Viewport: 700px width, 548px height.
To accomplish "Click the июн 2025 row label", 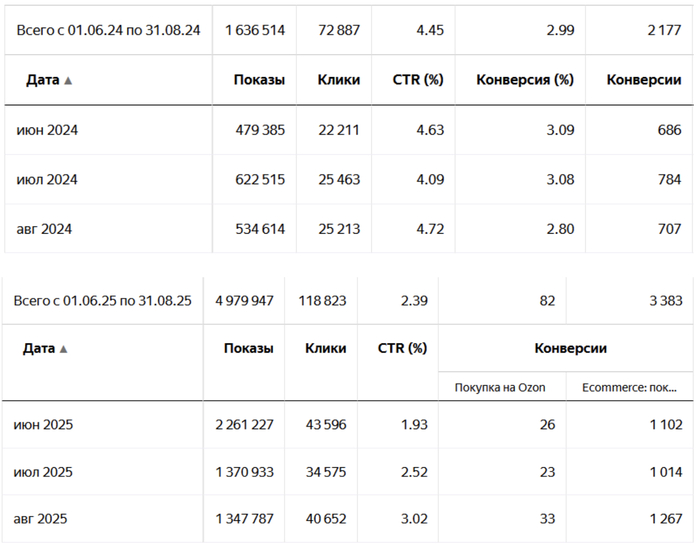I will 43,425.
